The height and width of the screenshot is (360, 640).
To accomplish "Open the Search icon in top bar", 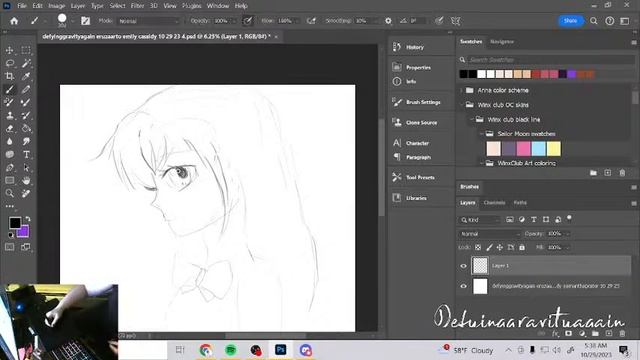I will click(x=594, y=21).
